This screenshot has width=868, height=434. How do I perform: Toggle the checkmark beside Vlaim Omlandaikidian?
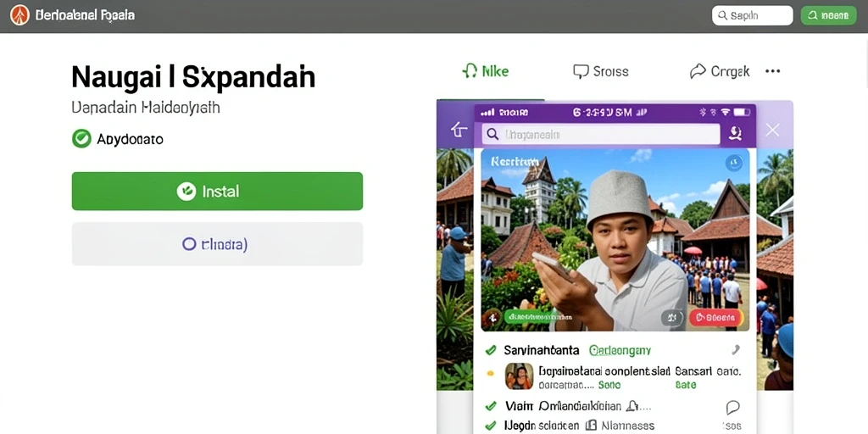point(490,406)
